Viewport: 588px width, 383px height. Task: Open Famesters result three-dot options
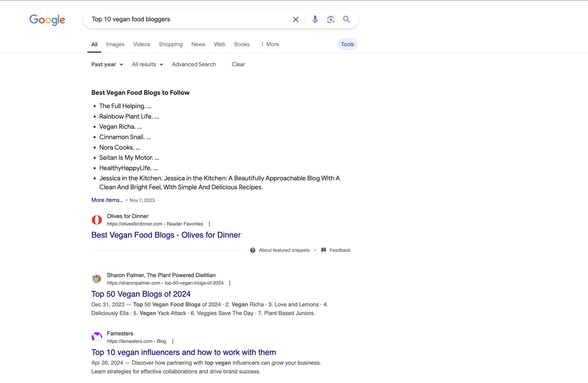(x=173, y=341)
